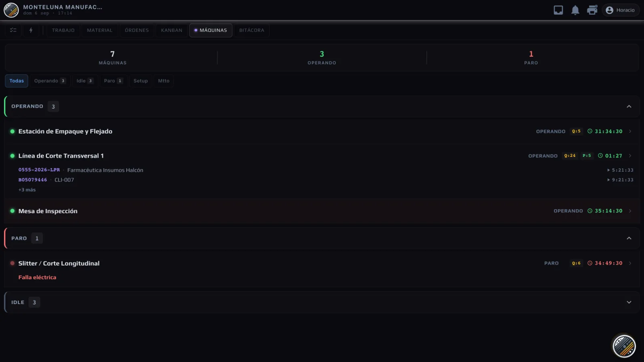Click the Q:6 badge on Slitter row
Viewport: 644px width, 362px height.
click(x=576, y=263)
